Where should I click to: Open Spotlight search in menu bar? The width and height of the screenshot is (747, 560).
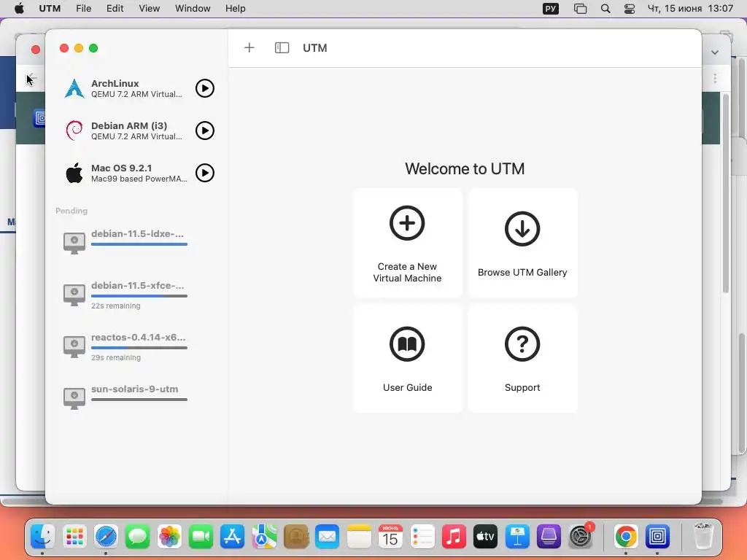tap(605, 9)
